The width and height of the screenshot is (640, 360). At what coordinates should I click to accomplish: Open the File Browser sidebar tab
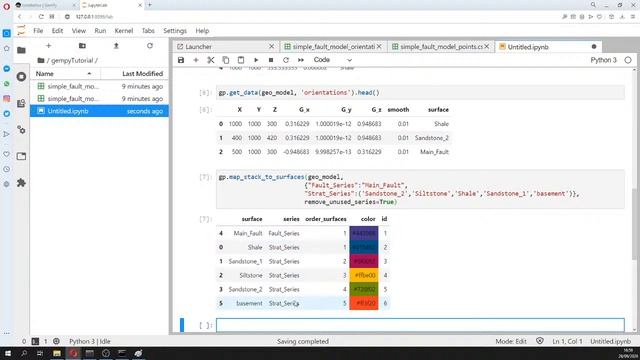21,50
